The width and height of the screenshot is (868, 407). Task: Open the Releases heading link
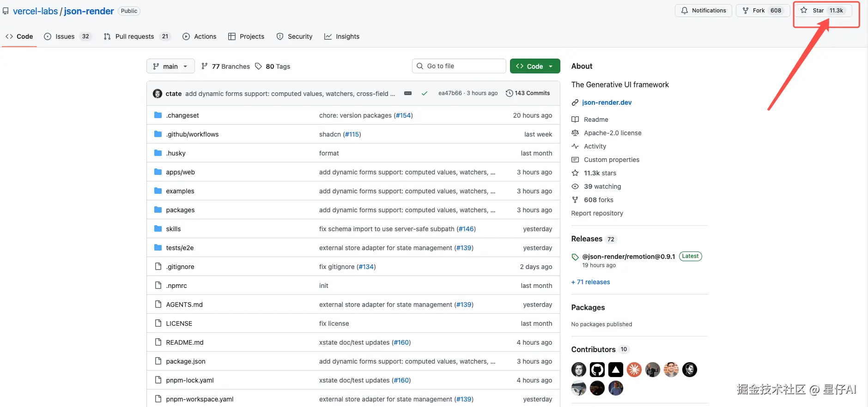[587, 239]
